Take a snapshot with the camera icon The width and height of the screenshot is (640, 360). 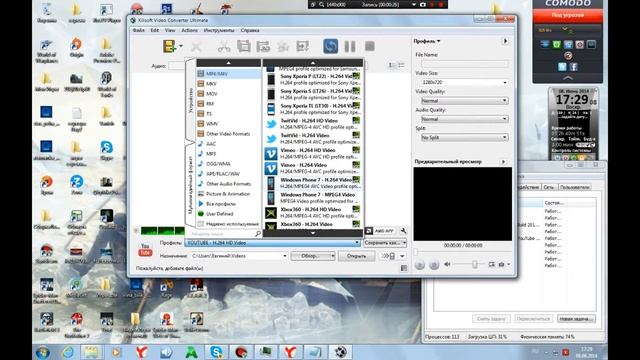click(x=502, y=264)
